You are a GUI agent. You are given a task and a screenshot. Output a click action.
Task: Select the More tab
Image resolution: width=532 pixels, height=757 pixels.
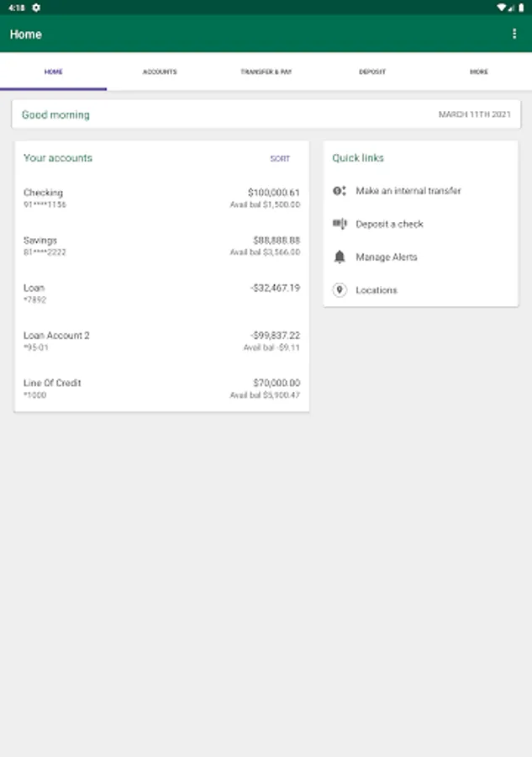[x=478, y=72]
